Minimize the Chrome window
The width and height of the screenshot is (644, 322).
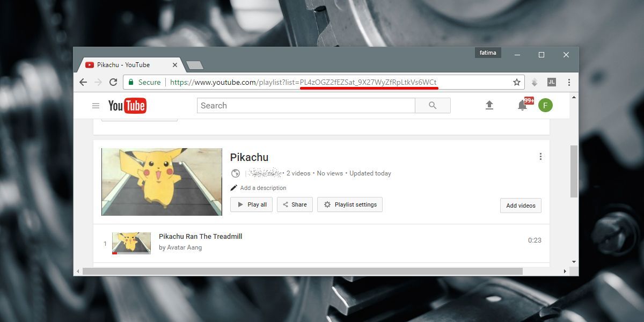click(517, 54)
